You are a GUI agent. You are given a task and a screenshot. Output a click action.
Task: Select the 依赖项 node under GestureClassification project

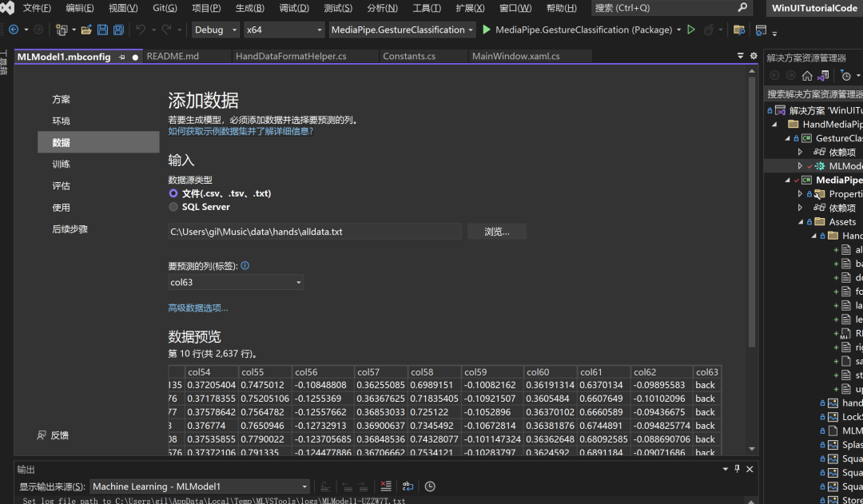point(842,152)
